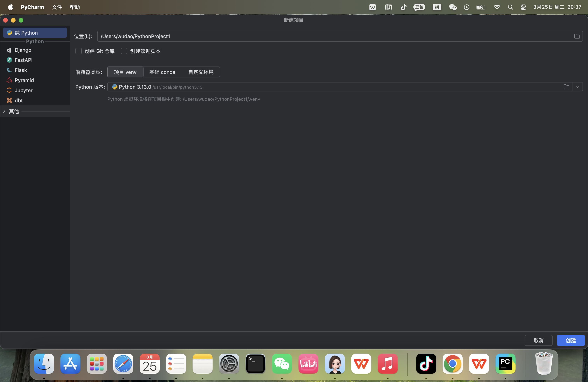Click the 创建 button
Viewport: 588px width, 382px height.
point(570,341)
